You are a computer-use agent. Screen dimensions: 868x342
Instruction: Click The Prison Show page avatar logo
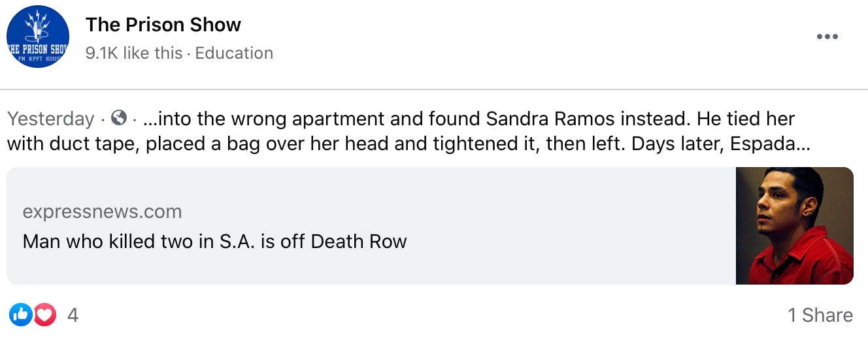pyautogui.click(x=38, y=37)
